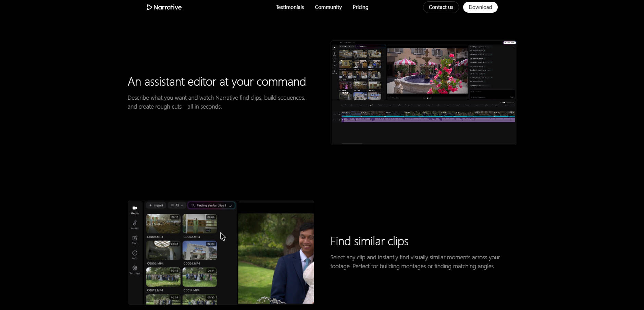Viewport: 644px width, 310px height.
Task: Click the Finding similar clips search field
Action: coord(212,206)
